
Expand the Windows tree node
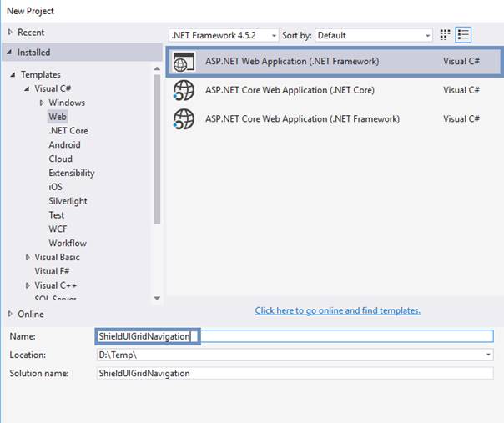click(x=42, y=103)
